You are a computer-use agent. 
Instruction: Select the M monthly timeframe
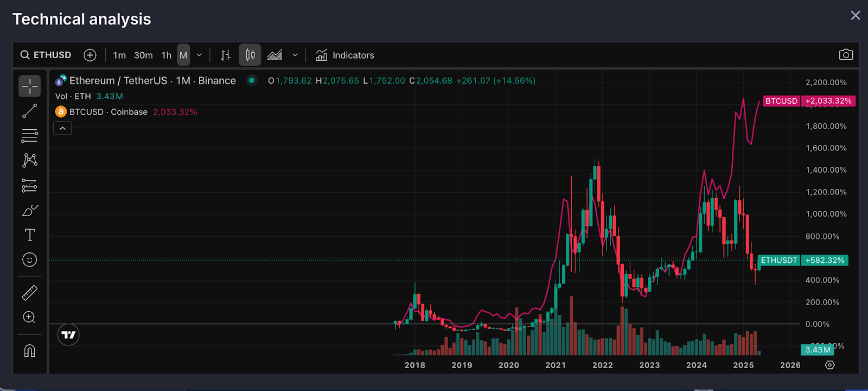[183, 55]
